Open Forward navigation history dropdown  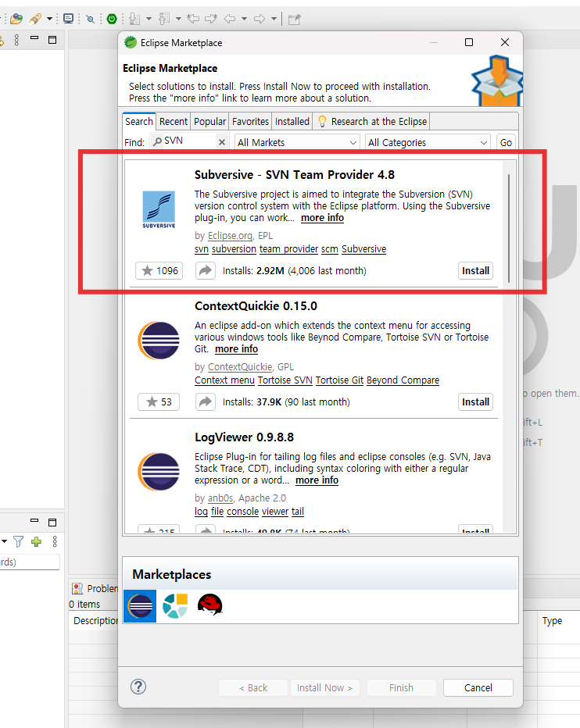[x=274, y=19]
